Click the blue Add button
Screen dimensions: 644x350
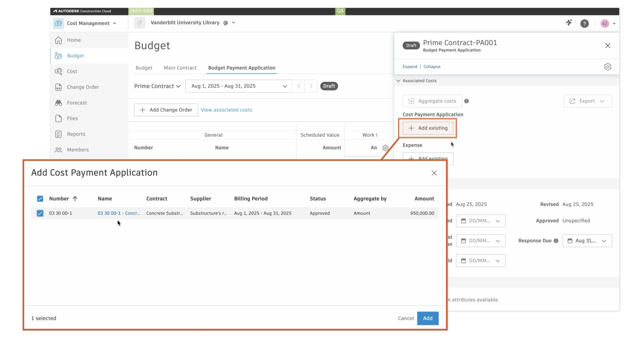[x=428, y=318]
